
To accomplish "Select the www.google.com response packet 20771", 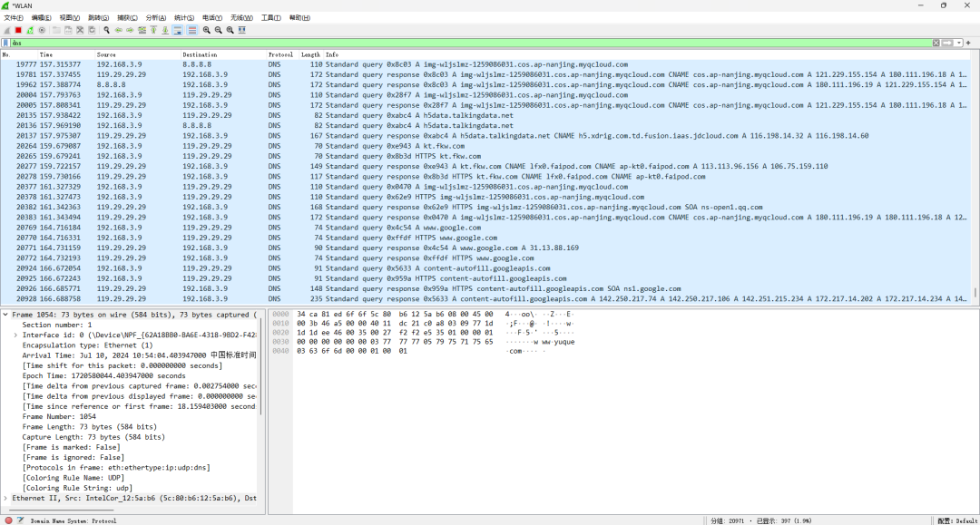I will [x=363, y=248].
